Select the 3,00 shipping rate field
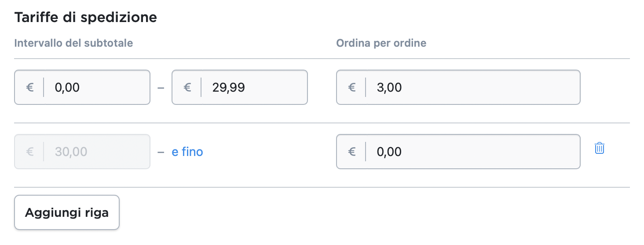This screenshot has height=245, width=644. [472, 87]
